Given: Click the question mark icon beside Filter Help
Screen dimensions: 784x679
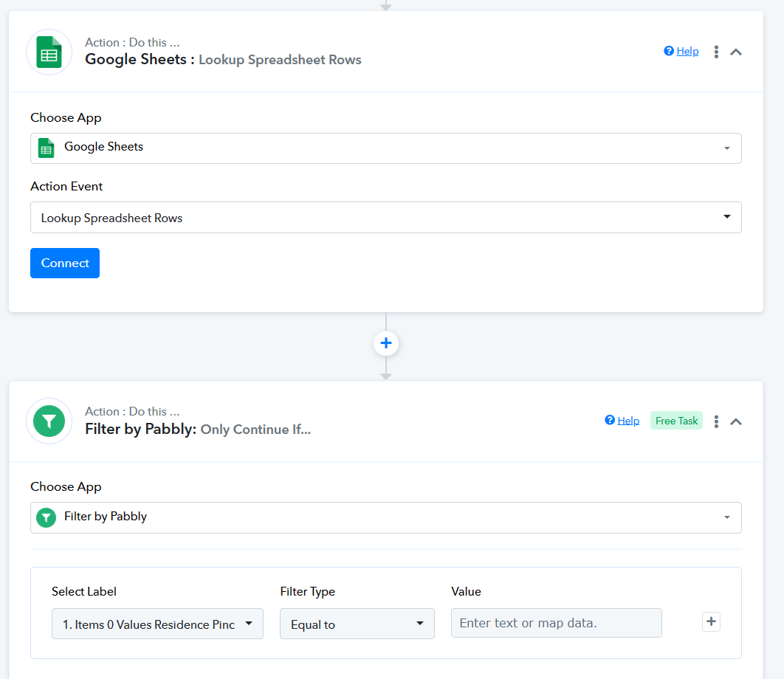Looking at the screenshot, I should 610,420.
